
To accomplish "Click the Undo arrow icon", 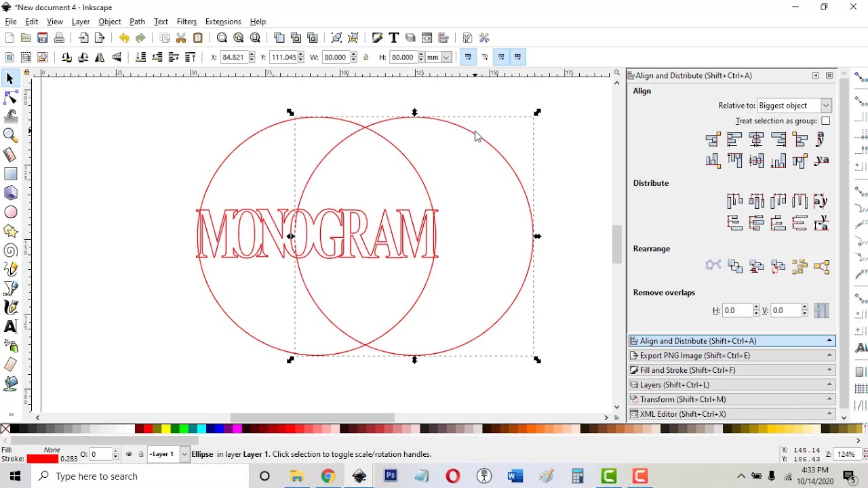I will (x=123, y=38).
